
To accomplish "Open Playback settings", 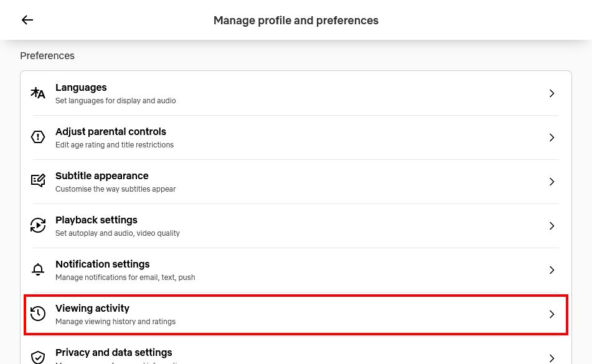I will (x=296, y=226).
